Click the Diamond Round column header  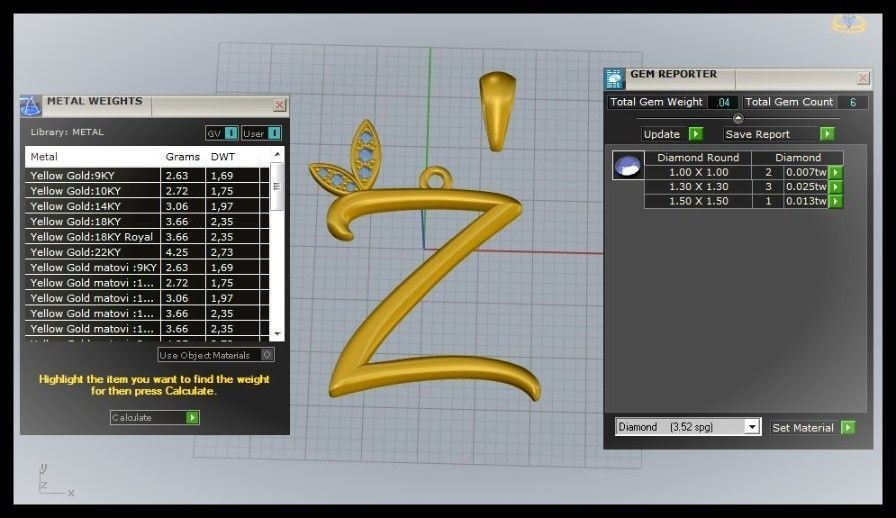(698, 158)
